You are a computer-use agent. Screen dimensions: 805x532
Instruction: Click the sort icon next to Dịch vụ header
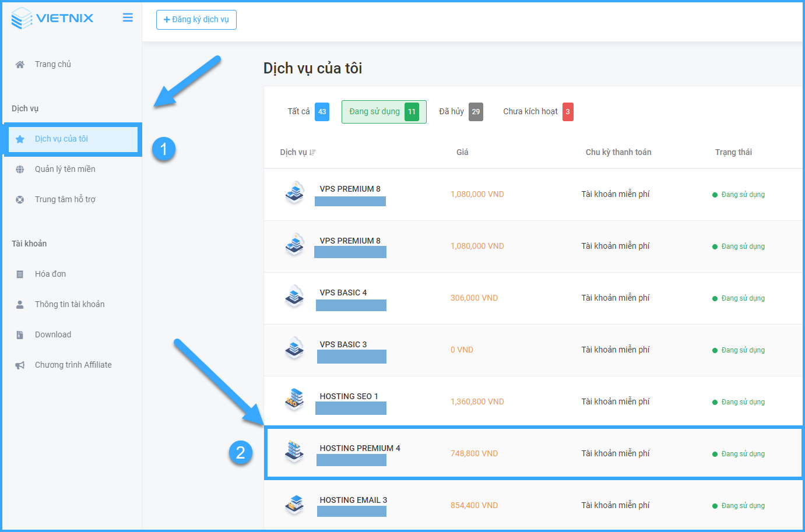[x=312, y=153]
